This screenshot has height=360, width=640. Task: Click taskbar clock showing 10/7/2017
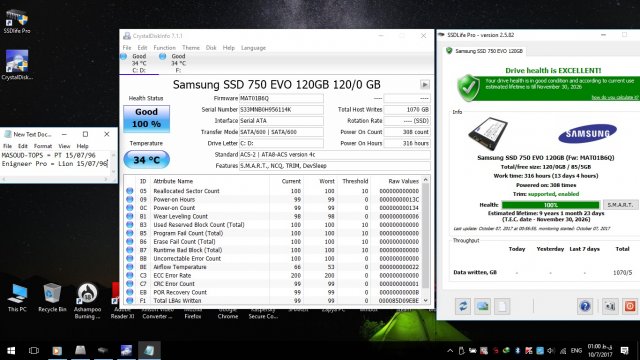(600, 351)
